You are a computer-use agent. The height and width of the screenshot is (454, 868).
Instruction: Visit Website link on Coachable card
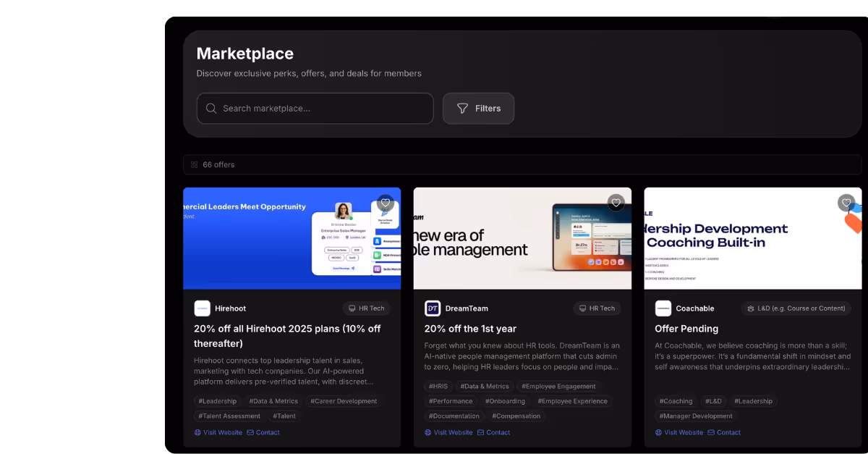click(679, 432)
